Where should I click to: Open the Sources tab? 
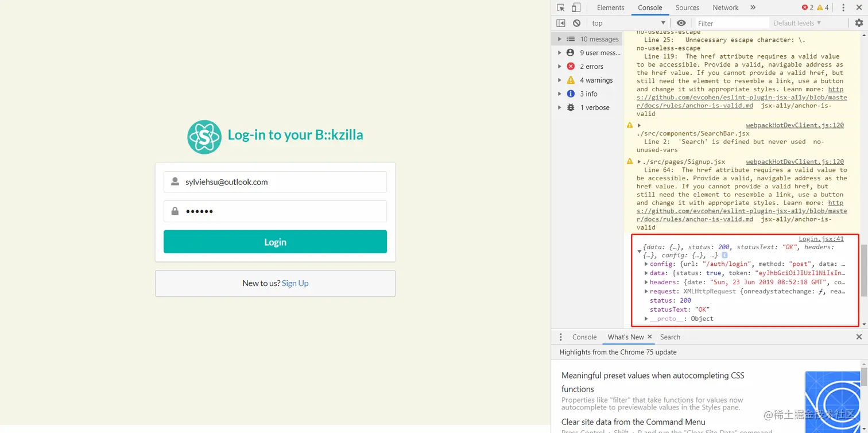point(687,7)
